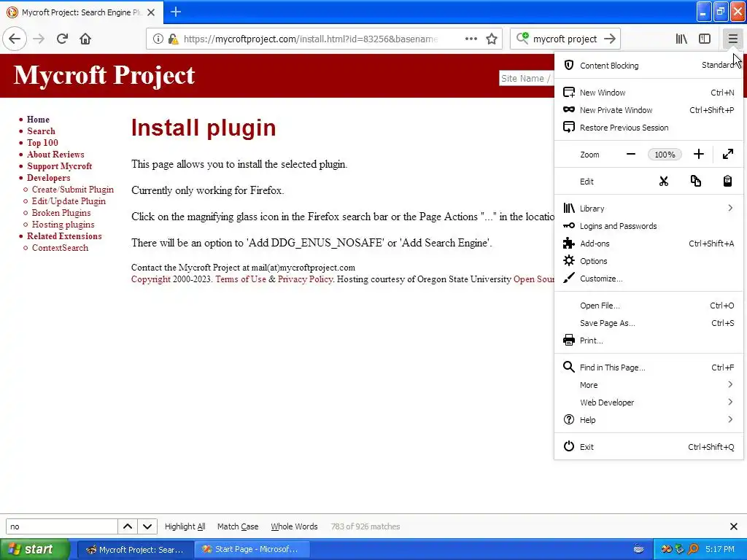Choose New Window from the menu
The height and width of the screenshot is (560, 747).
[649, 93]
